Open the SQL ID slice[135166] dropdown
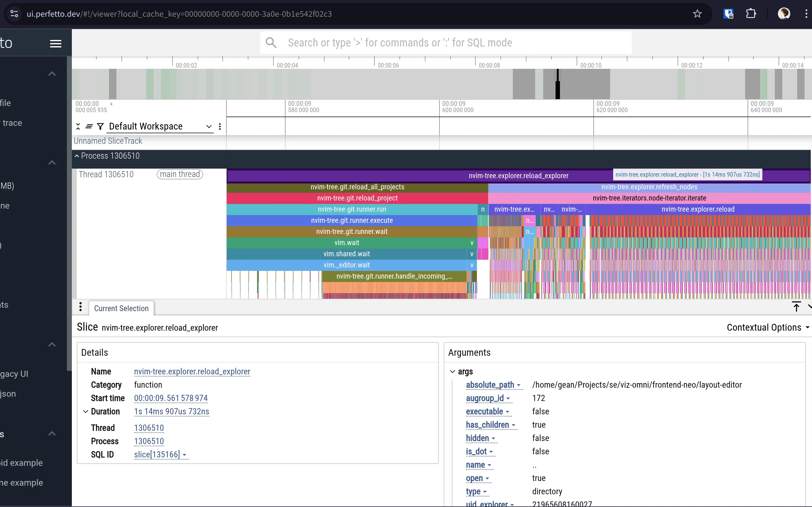The image size is (812, 507). coord(161,455)
